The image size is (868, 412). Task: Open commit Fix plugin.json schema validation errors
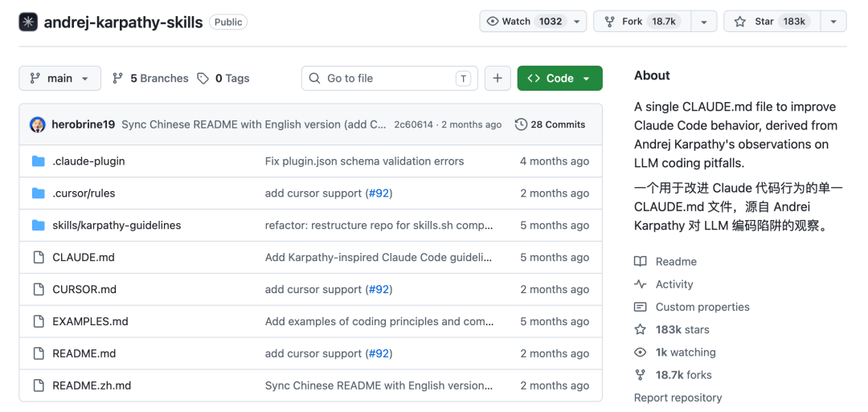364,161
